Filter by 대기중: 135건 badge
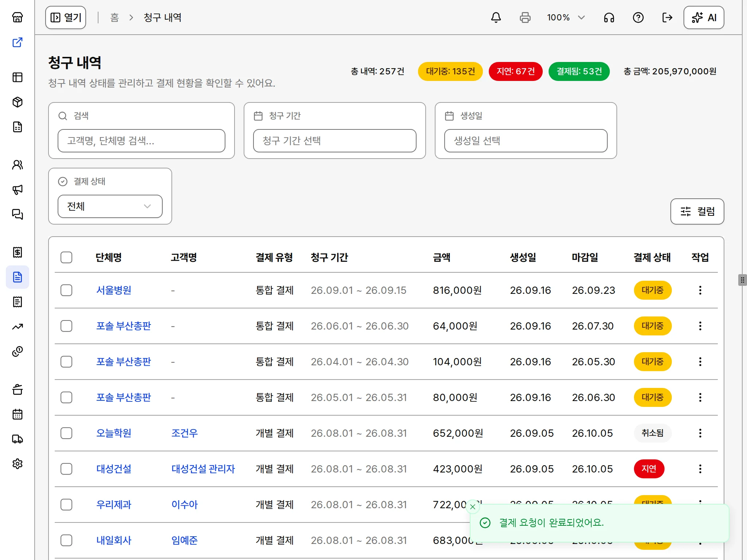The width and height of the screenshot is (747, 560). click(450, 71)
